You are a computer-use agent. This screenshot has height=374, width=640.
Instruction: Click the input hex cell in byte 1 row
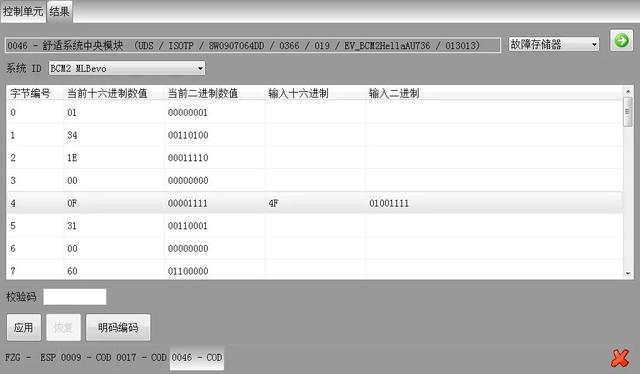[315, 135]
